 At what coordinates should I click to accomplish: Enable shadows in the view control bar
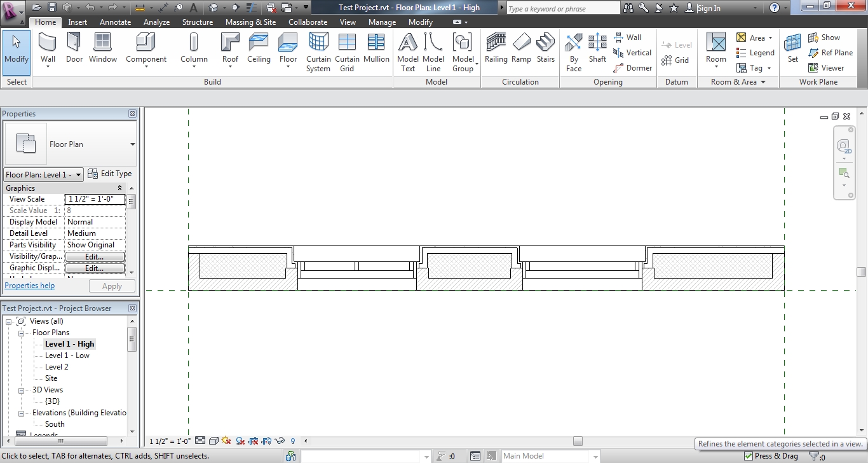(x=226, y=440)
